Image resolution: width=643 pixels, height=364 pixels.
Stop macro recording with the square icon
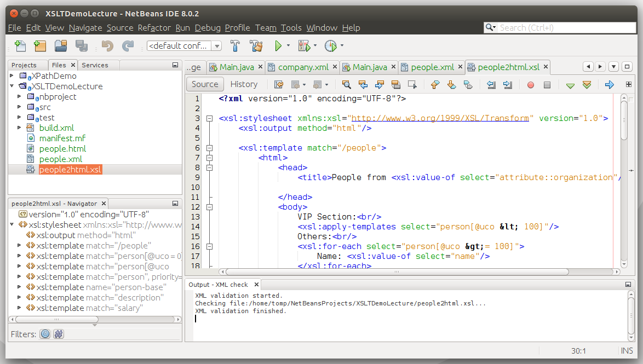(x=547, y=85)
